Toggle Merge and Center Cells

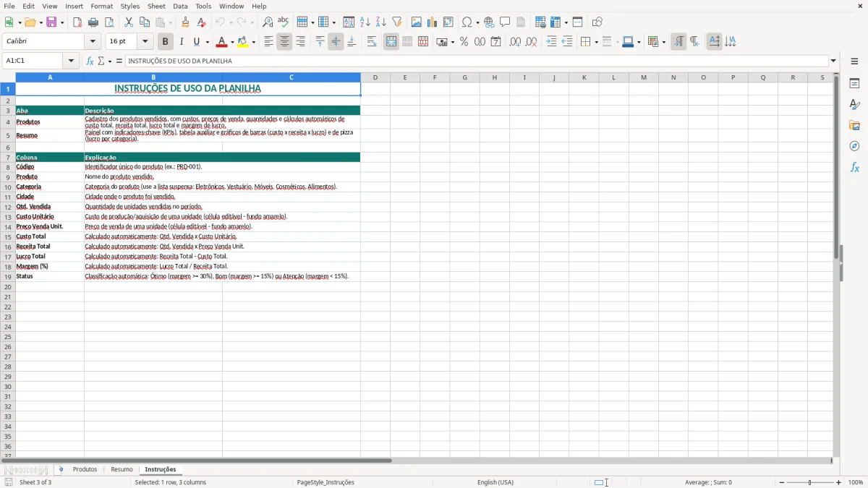pos(391,42)
